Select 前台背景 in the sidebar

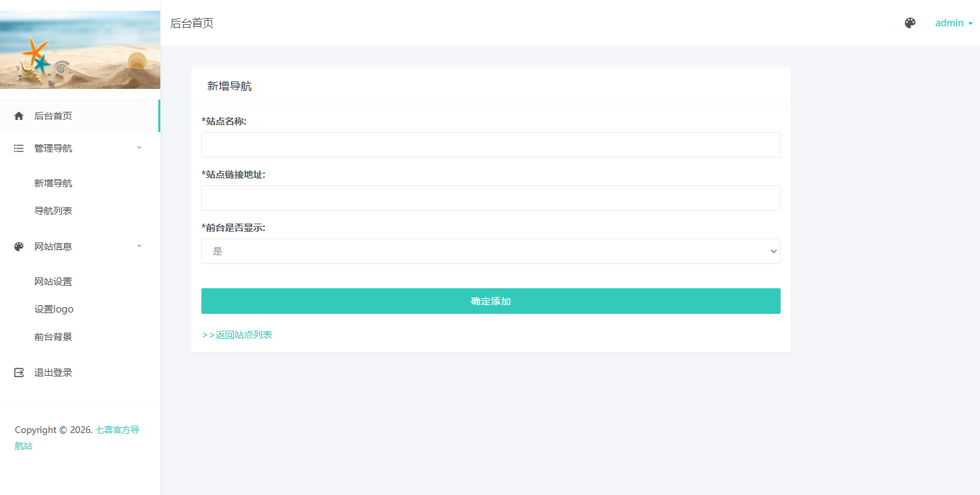click(53, 337)
